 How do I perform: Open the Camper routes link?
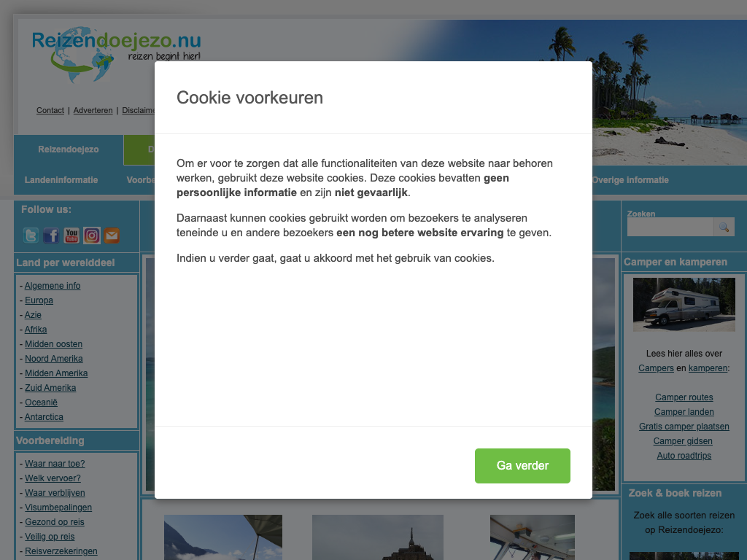pyautogui.click(x=684, y=397)
